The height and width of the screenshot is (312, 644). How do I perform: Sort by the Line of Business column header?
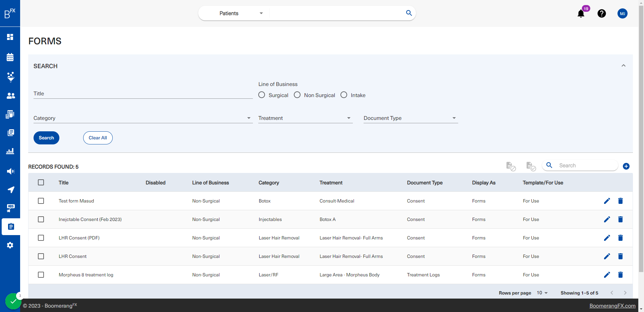pos(210,183)
